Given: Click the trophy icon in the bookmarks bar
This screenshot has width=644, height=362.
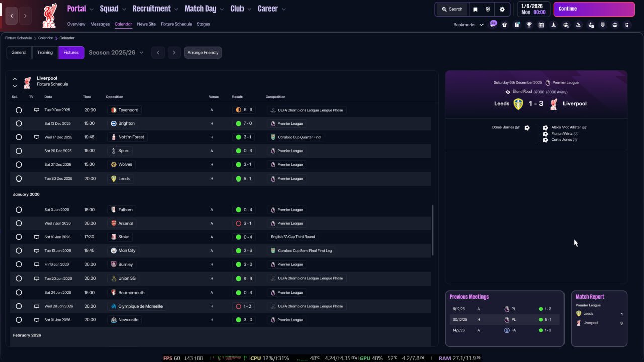Looking at the screenshot, I should coord(529,25).
